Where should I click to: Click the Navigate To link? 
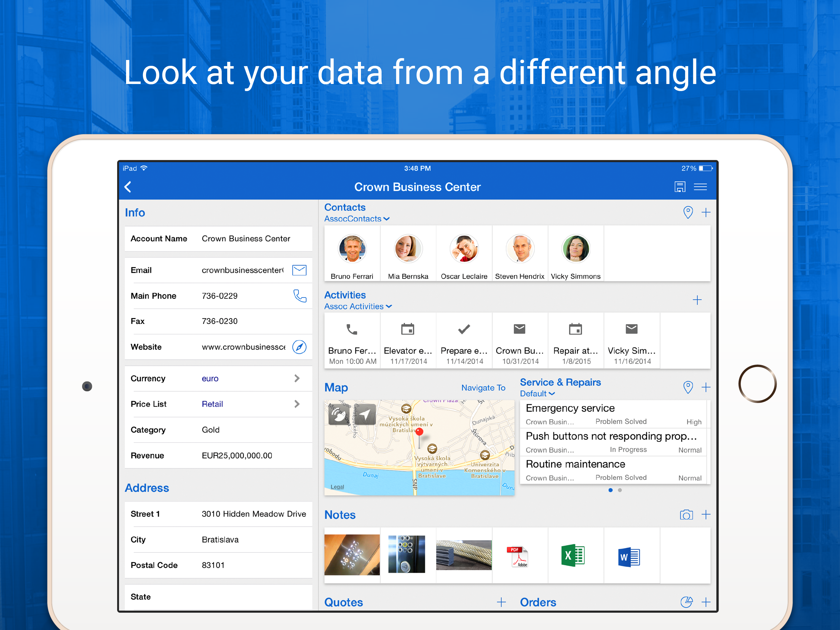coord(483,388)
